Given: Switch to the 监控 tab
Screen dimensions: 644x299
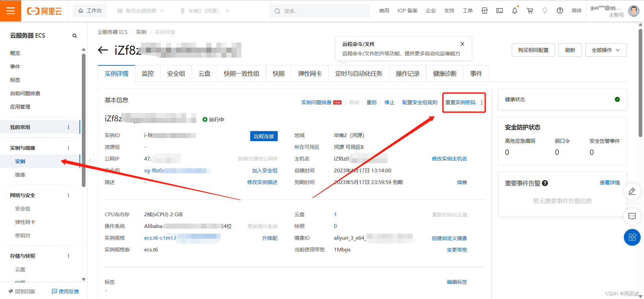Looking at the screenshot, I should tap(148, 73).
